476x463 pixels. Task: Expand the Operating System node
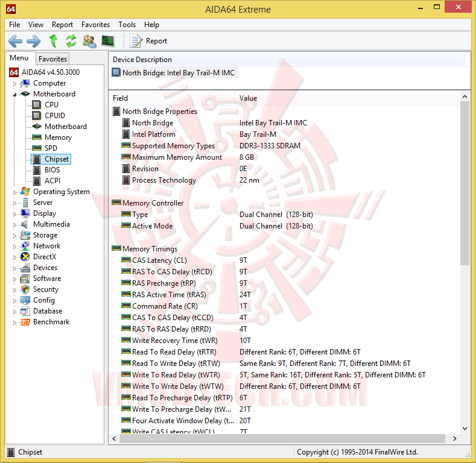(x=14, y=192)
